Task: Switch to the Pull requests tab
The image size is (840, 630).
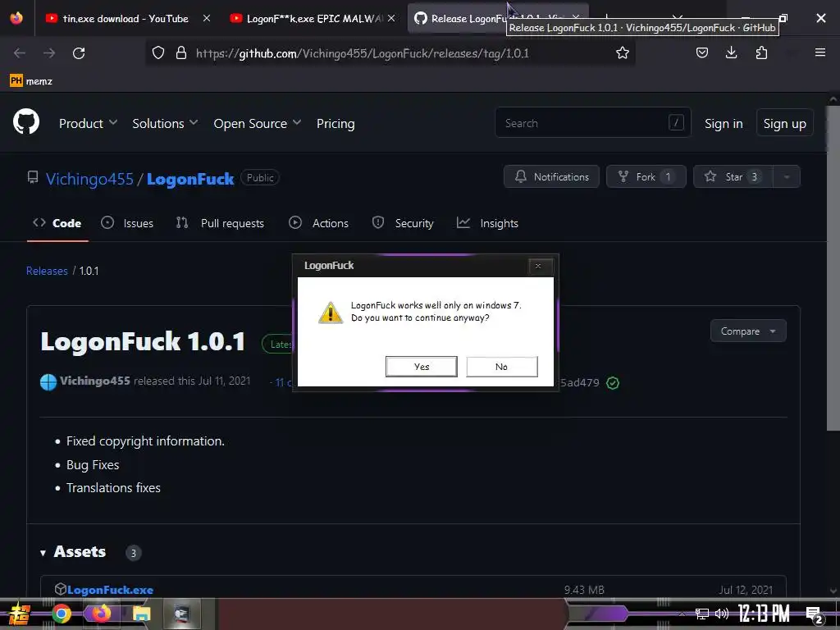Action: (220, 223)
